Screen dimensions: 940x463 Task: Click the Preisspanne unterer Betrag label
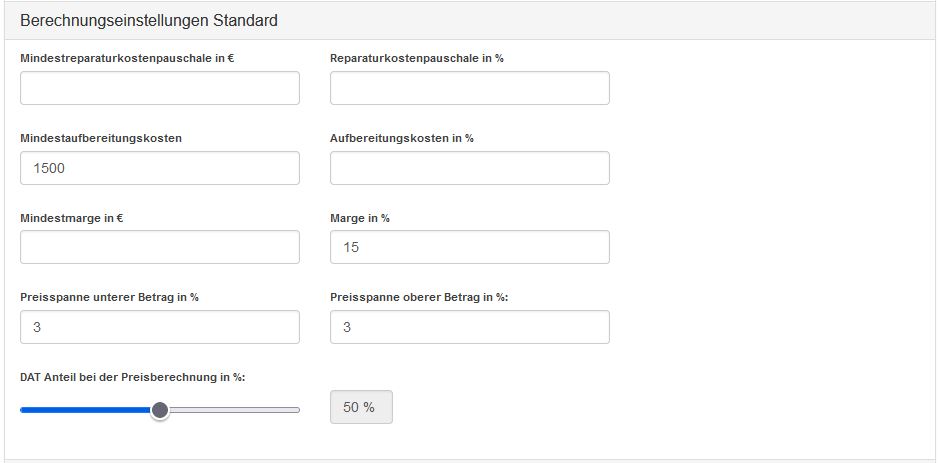pos(109,297)
